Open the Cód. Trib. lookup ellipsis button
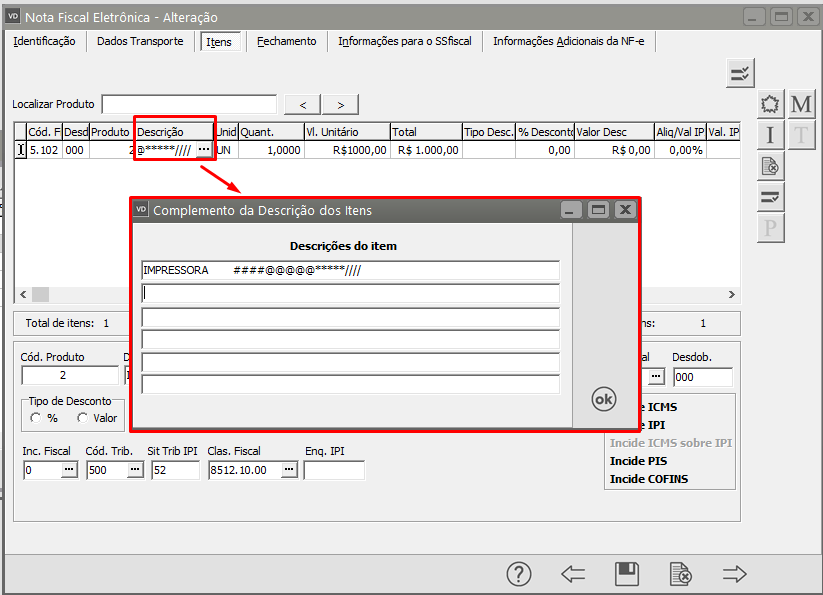This screenshot has width=823, height=595. (x=134, y=469)
